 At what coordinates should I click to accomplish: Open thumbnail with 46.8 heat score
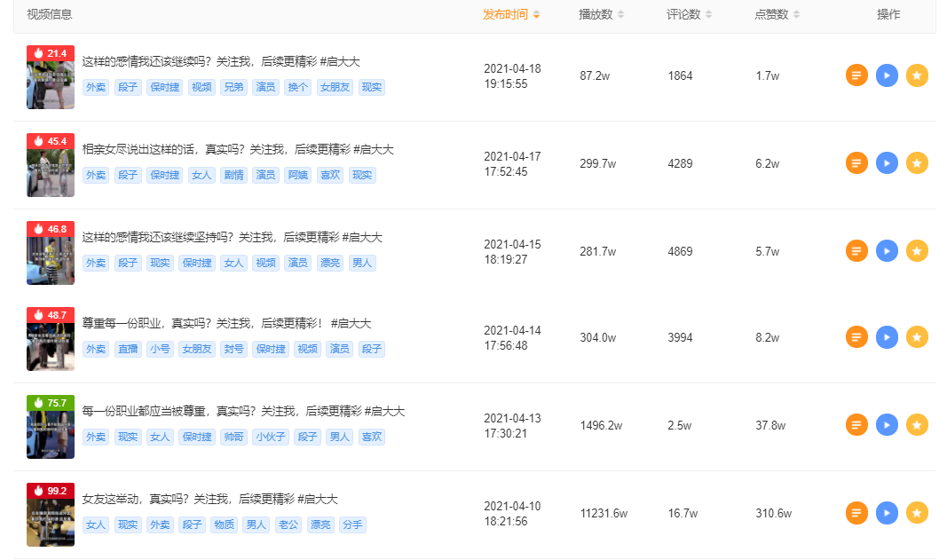point(51,253)
